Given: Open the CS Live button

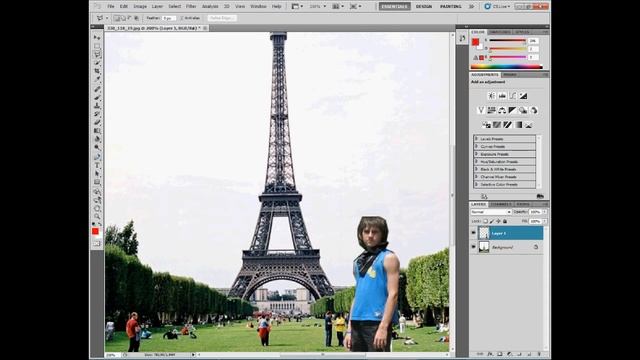Looking at the screenshot, I should click(497, 7).
